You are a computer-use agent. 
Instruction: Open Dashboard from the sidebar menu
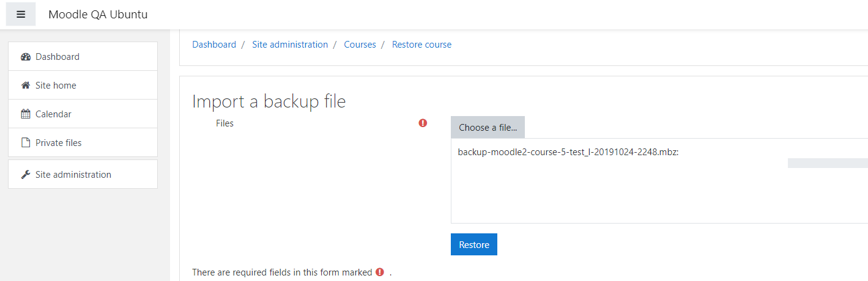(x=83, y=56)
